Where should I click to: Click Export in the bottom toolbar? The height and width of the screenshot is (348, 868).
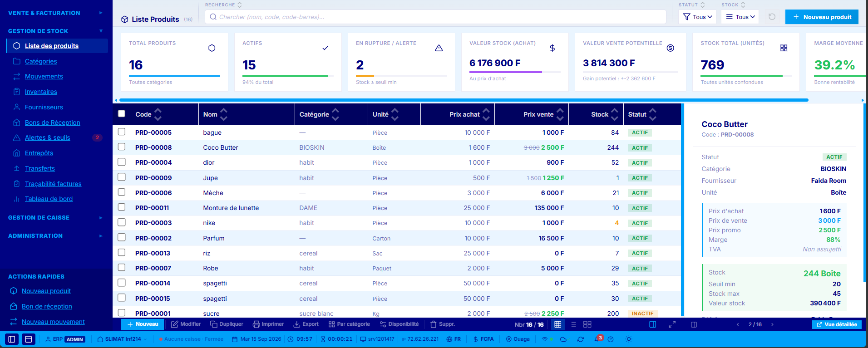[306, 324]
